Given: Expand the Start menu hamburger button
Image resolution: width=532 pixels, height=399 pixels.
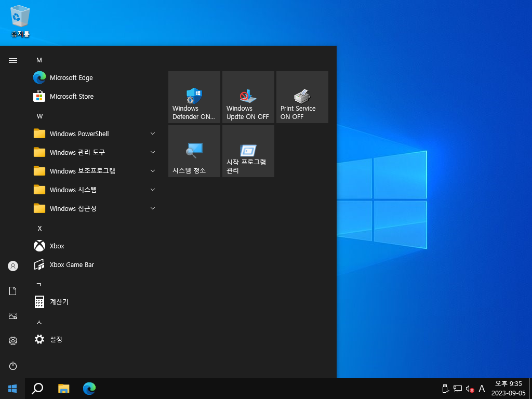Looking at the screenshot, I should coord(13,60).
